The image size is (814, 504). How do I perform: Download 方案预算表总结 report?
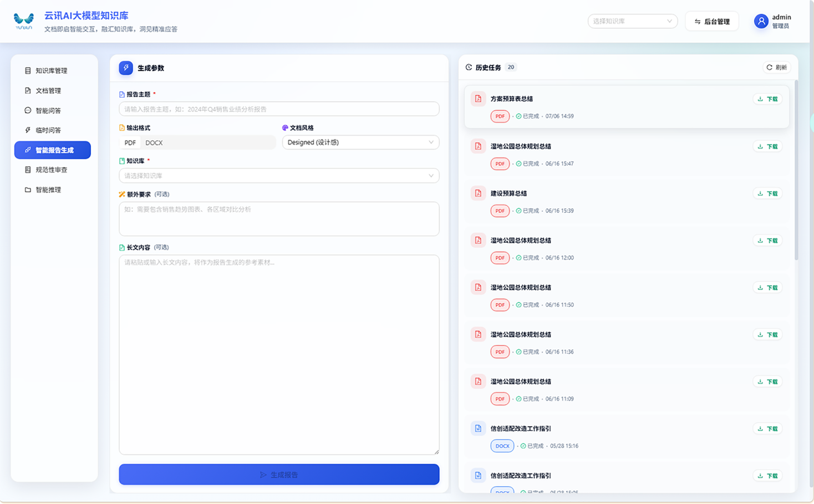point(767,99)
